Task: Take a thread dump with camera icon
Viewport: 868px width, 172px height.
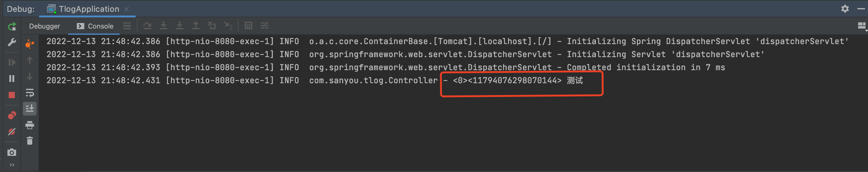Action: [12, 152]
